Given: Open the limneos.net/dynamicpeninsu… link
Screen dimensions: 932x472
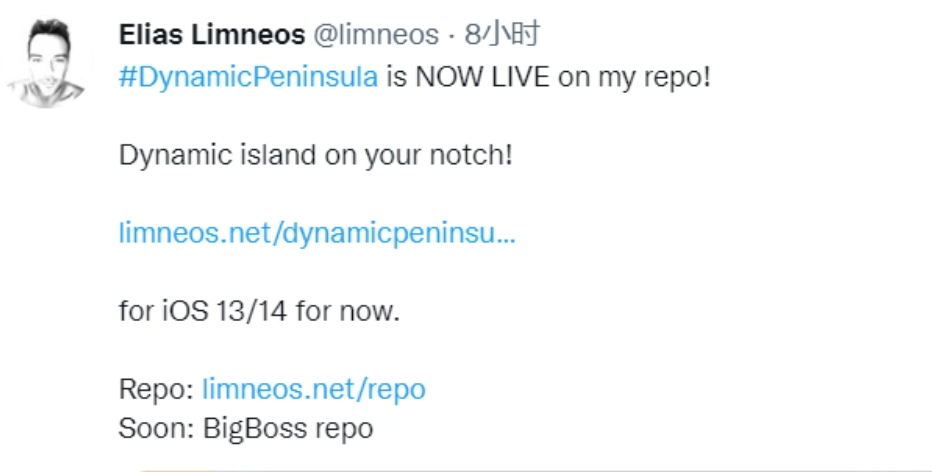Looking at the screenshot, I should coord(317,233).
